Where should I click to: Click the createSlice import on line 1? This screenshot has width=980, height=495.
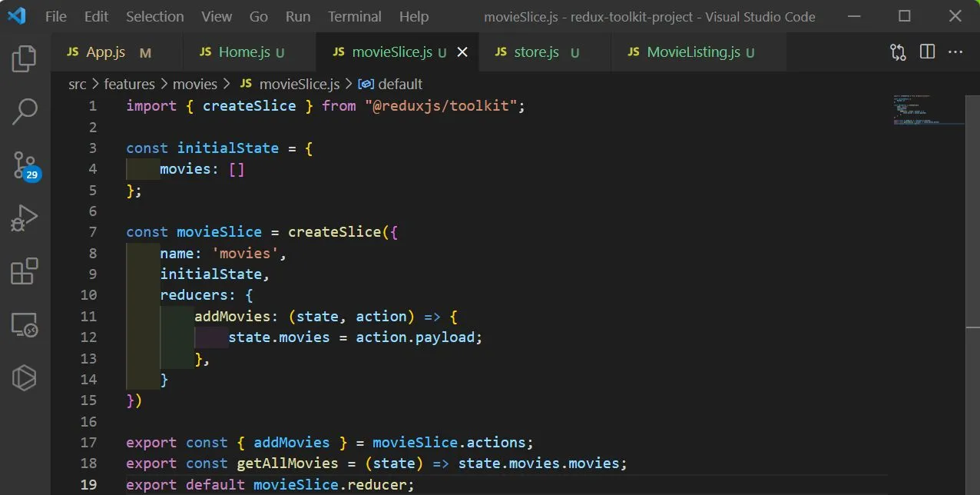click(250, 106)
